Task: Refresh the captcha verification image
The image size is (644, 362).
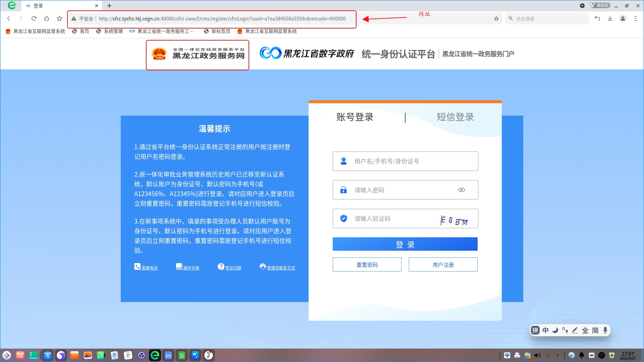Action: point(454,220)
